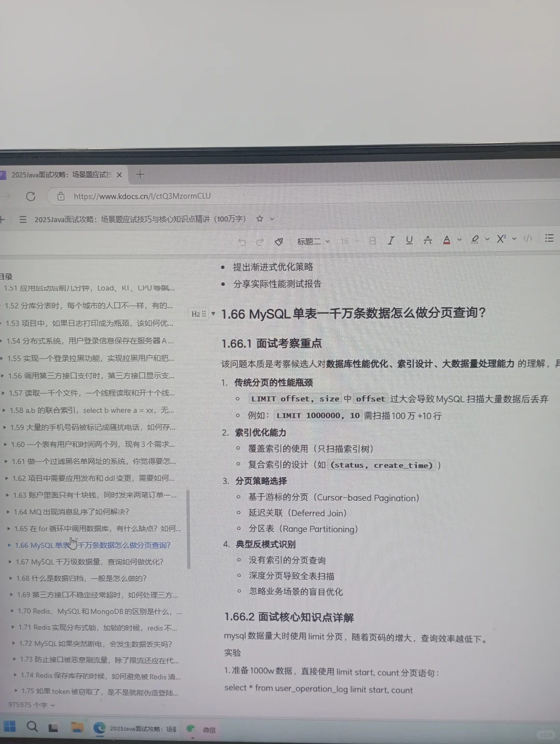
Task: Open the File Explorer taskbar icon
Action: 77,727
